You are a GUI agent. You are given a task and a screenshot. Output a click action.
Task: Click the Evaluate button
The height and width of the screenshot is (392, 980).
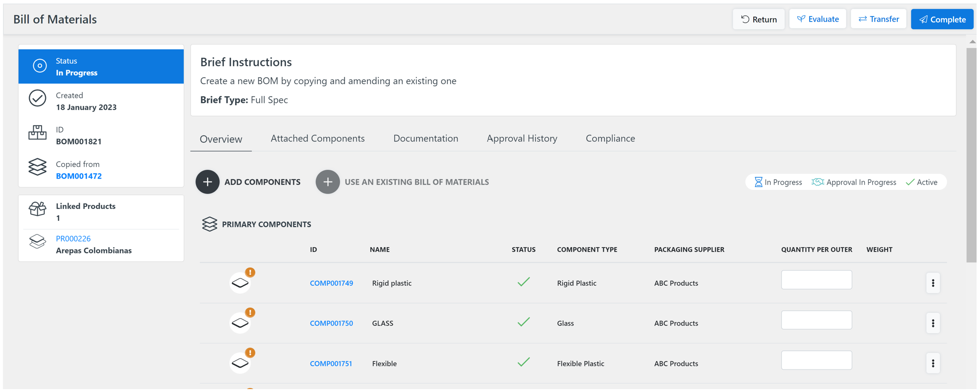click(817, 19)
